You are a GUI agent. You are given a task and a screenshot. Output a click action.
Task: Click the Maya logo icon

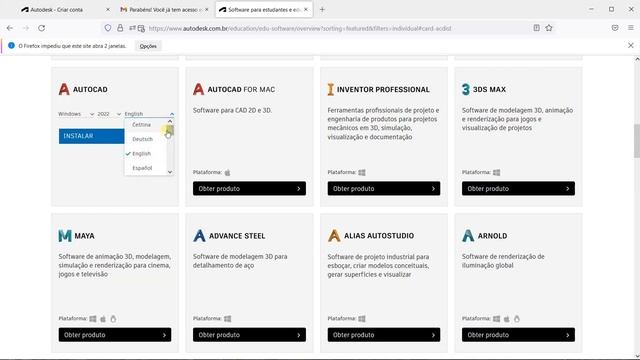pos(64,236)
